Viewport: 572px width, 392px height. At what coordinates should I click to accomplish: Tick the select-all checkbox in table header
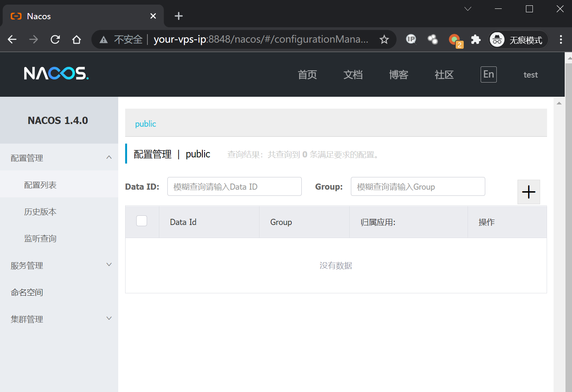(x=142, y=221)
